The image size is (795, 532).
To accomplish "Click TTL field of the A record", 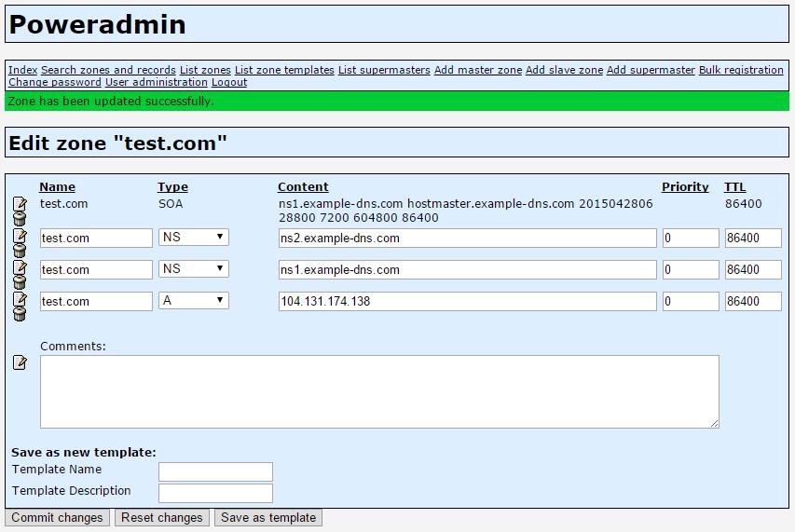I will point(753,302).
